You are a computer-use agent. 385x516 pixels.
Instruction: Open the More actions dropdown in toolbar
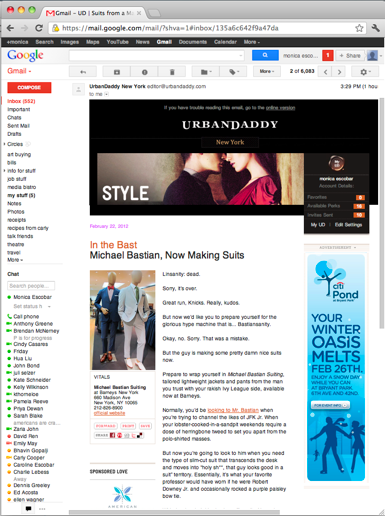tap(267, 72)
